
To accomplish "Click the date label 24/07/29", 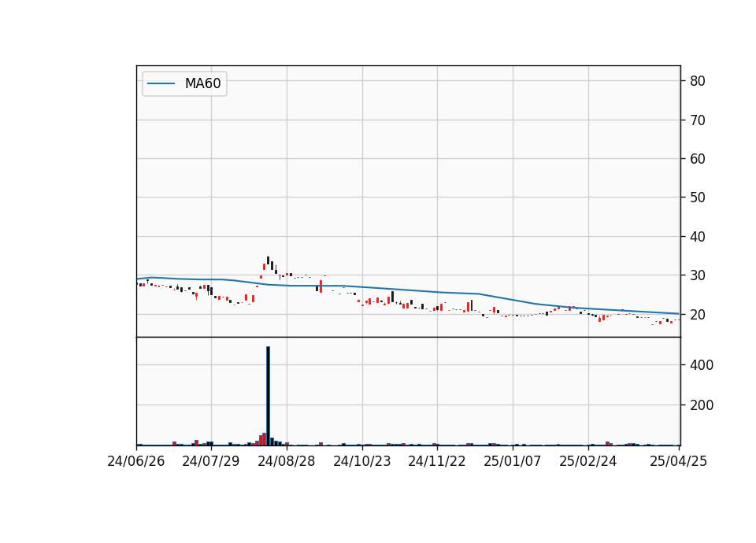I will click(211, 461).
